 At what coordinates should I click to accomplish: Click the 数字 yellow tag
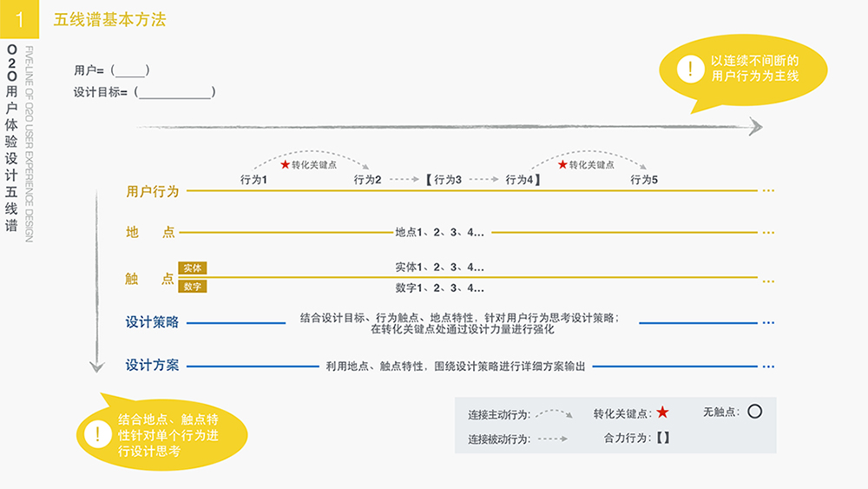click(x=192, y=287)
